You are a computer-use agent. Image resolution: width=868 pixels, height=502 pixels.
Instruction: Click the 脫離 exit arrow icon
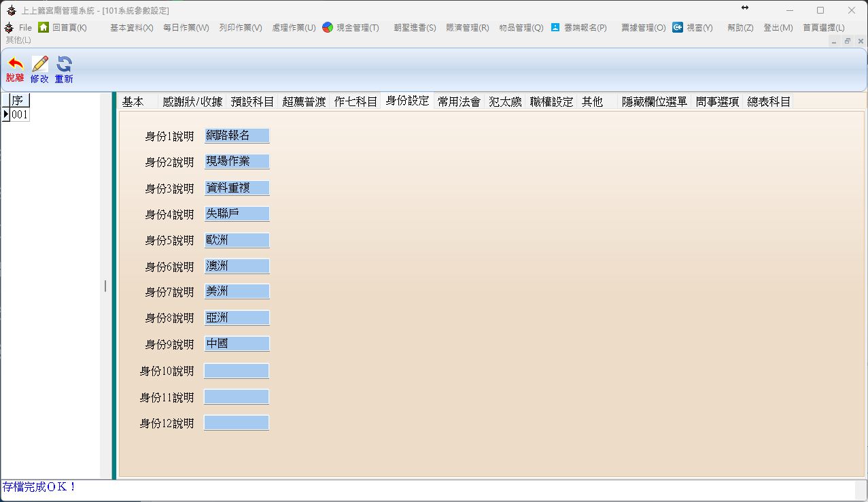(x=14, y=65)
